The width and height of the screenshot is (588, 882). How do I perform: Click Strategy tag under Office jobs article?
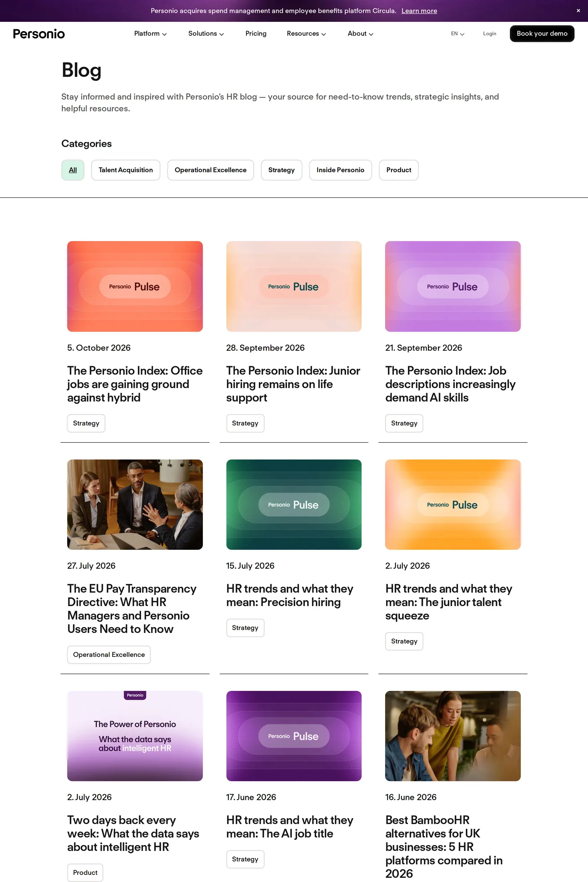click(x=86, y=423)
